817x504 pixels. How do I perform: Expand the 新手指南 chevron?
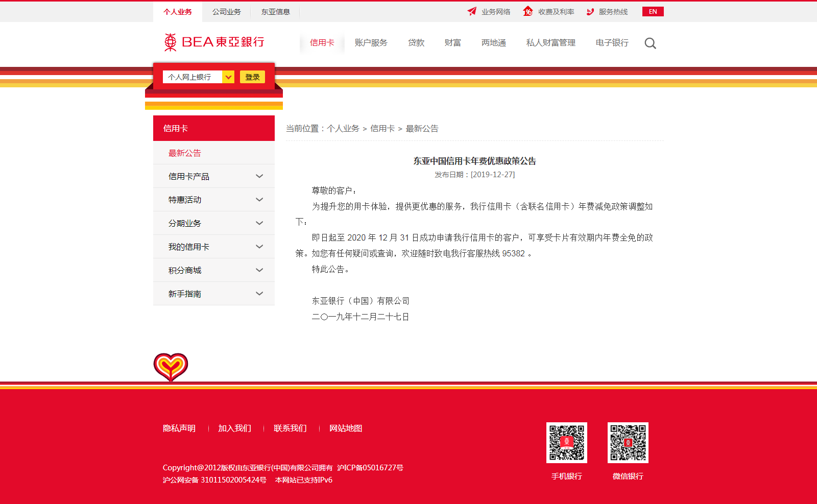pos(259,294)
